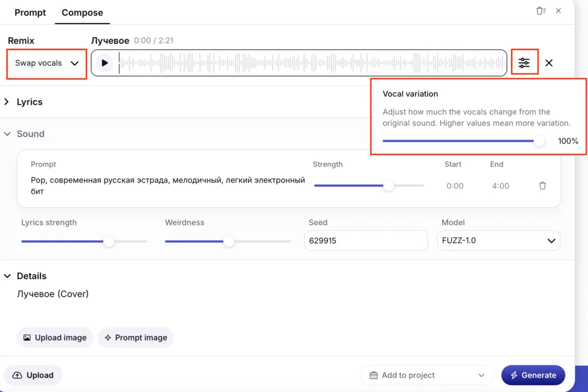
Task: Click the Weirdness slider handle
Action: pyautogui.click(x=229, y=241)
